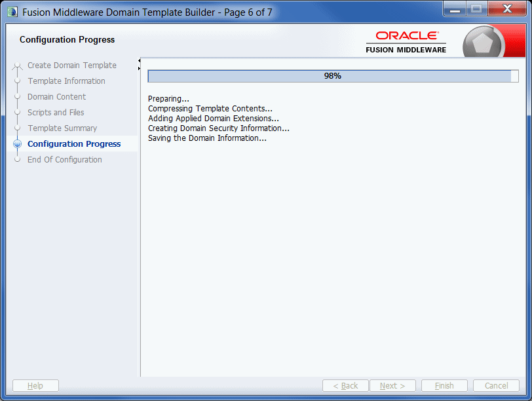The image size is (532, 401).
Task: Select the End Of Configuration step
Action: click(64, 159)
